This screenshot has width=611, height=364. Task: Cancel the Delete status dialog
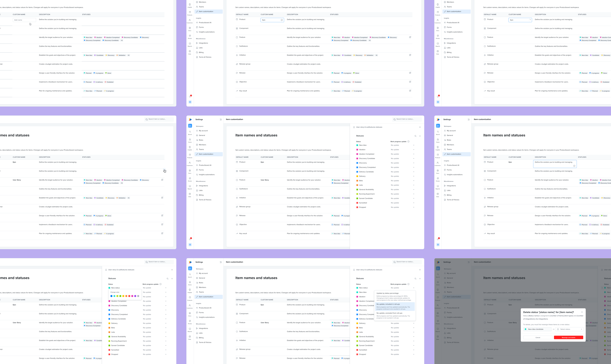point(538,338)
